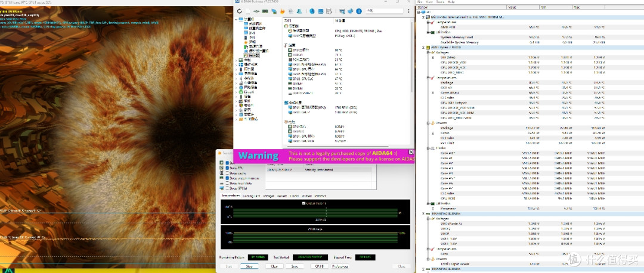Click the flame stability test toolbar icon
Image resolution: width=644 pixels, height=273 pixels.
point(282,11)
